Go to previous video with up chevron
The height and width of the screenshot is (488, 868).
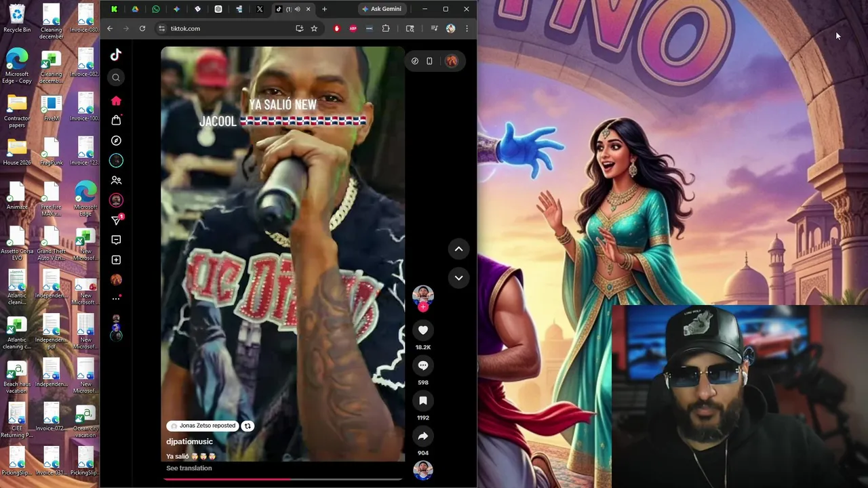(458, 249)
